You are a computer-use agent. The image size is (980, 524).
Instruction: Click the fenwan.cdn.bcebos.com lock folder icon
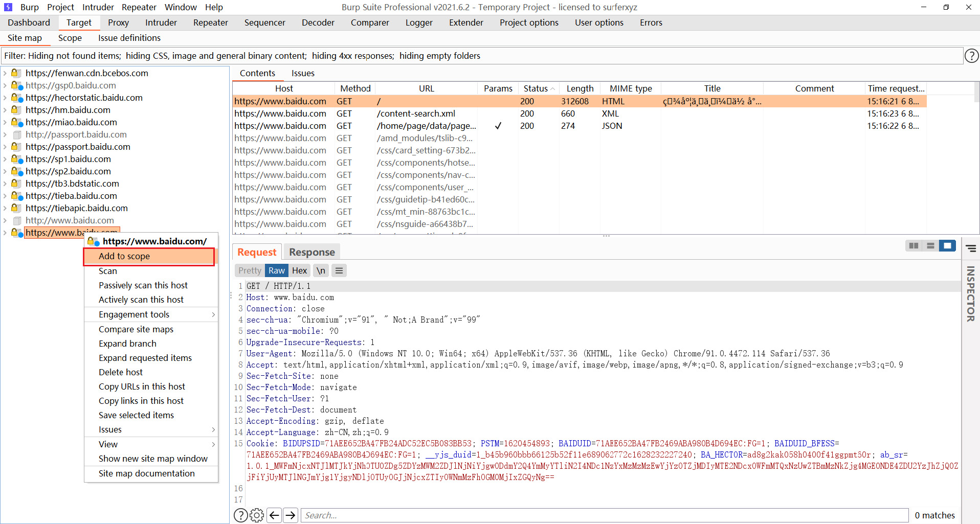(x=16, y=73)
